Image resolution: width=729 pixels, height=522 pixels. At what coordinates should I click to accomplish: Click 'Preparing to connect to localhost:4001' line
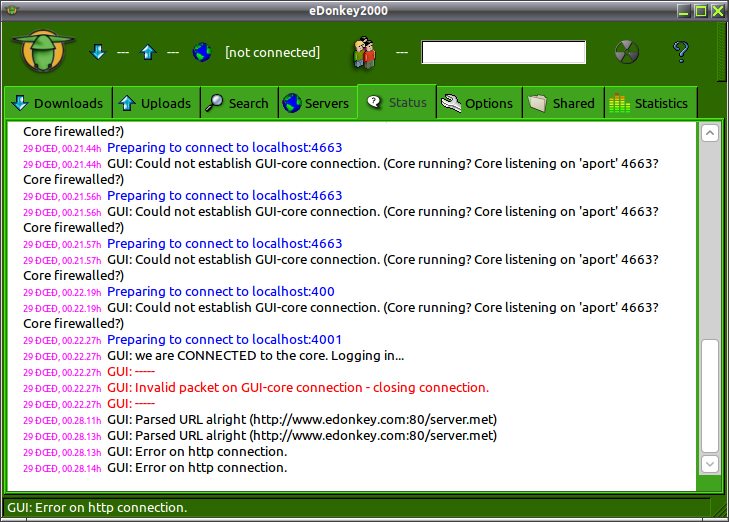[225, 340]
